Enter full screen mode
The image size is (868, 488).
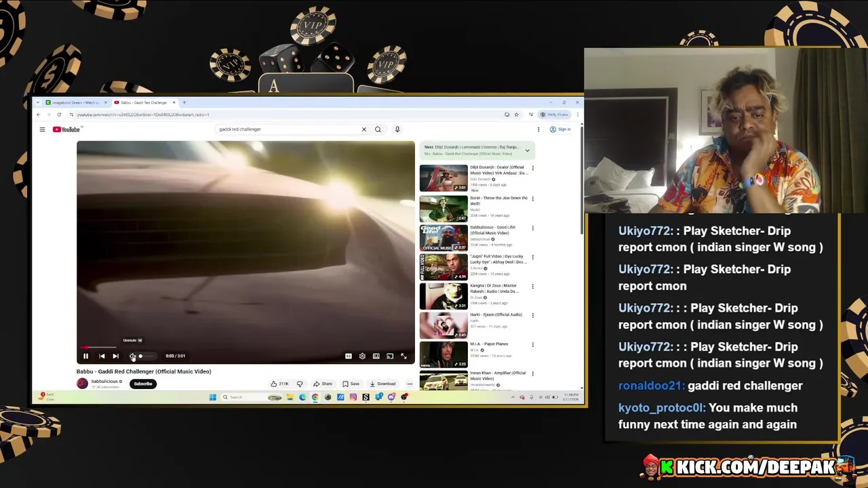tap(403, 356)
